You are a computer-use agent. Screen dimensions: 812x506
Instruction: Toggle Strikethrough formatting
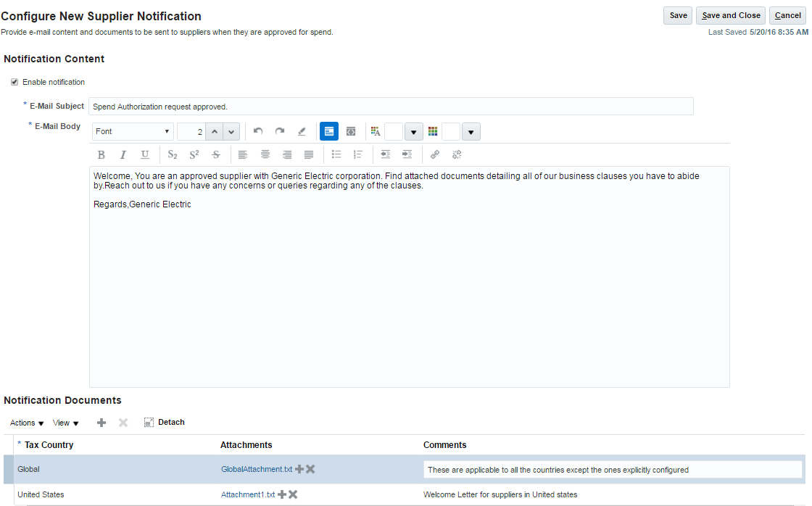(216, 154)
